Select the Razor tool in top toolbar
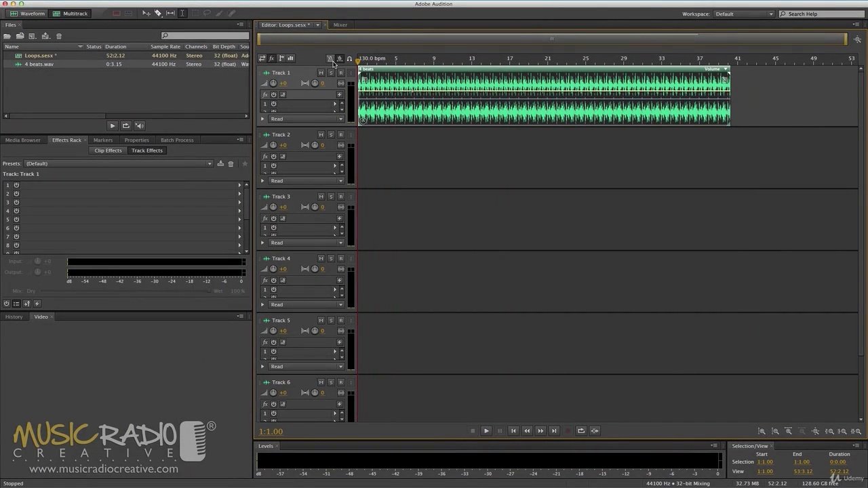The image size is (868, 488). [x=158, y=14]
